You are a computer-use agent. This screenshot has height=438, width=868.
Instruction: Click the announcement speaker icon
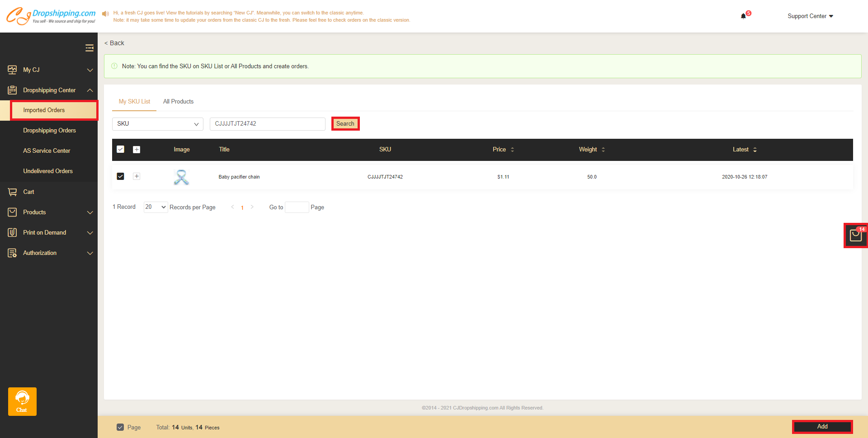[105, 14]
